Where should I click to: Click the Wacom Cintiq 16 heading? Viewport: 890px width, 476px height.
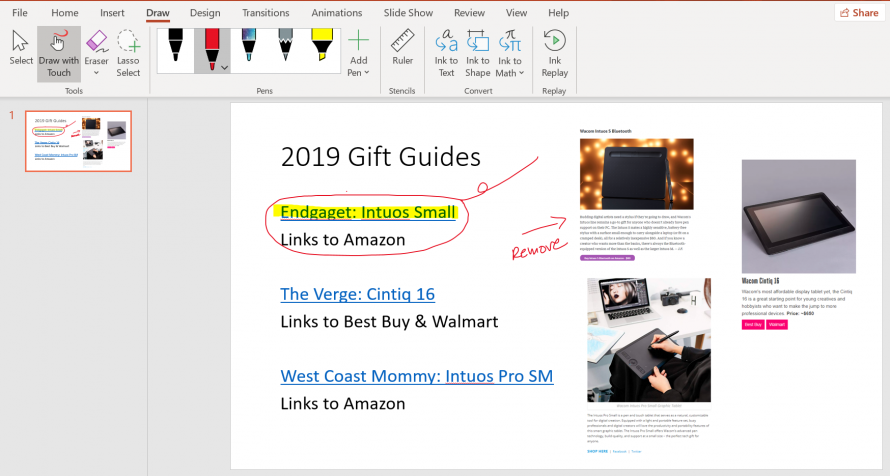tap(761, 281)
